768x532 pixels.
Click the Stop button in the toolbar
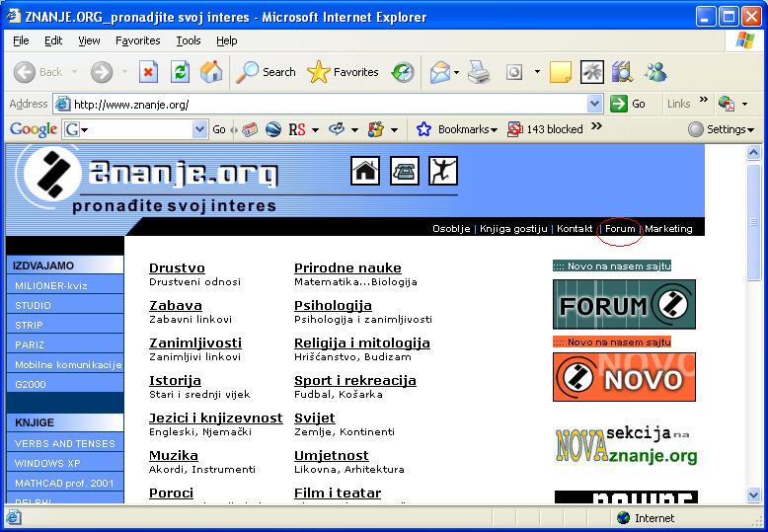coord(148,72)
